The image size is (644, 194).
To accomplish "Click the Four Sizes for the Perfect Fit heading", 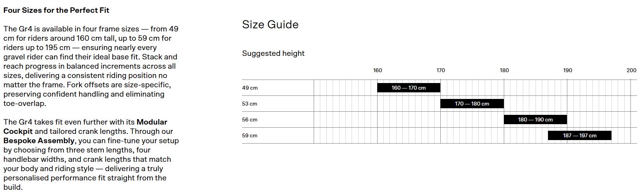I will pos(56,10).
